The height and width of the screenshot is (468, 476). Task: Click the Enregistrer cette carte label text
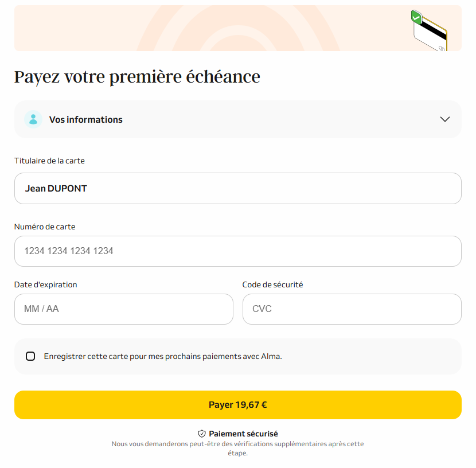click(x=163, y=356)
